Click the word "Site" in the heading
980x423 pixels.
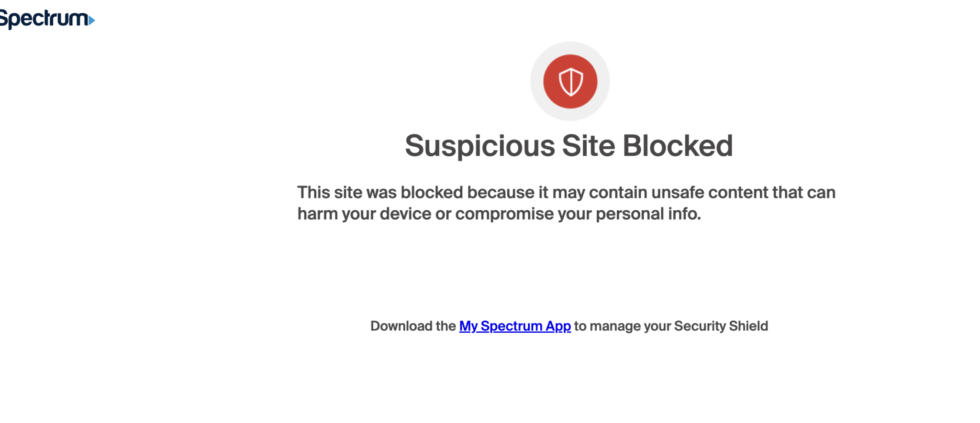coord(588,146)
